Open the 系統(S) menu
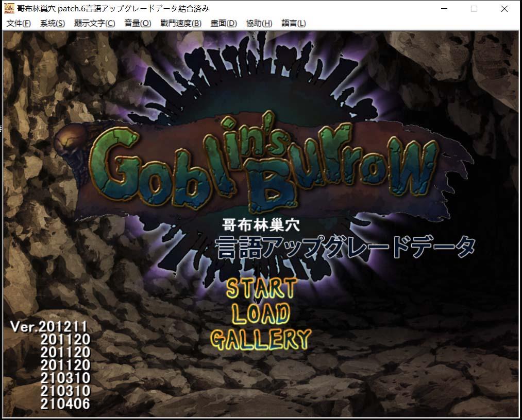 coord(53,23)
